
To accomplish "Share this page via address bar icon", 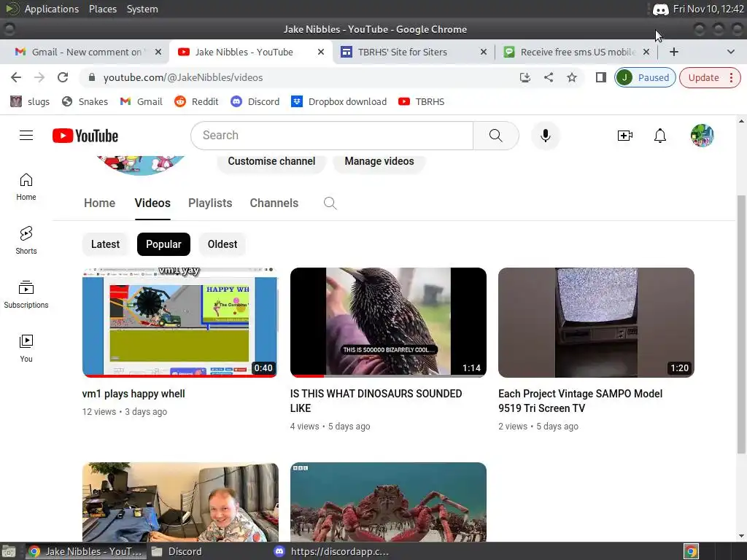I will tap(549, 77).
